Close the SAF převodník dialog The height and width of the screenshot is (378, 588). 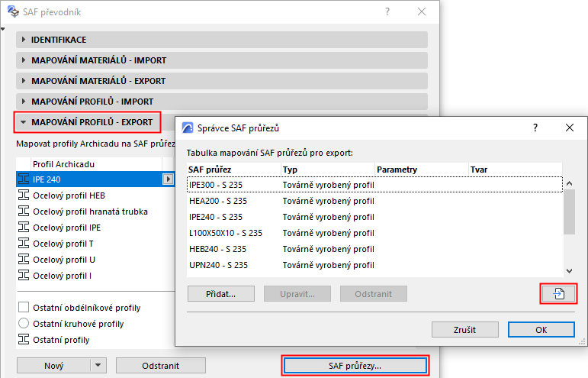[422, 11]
